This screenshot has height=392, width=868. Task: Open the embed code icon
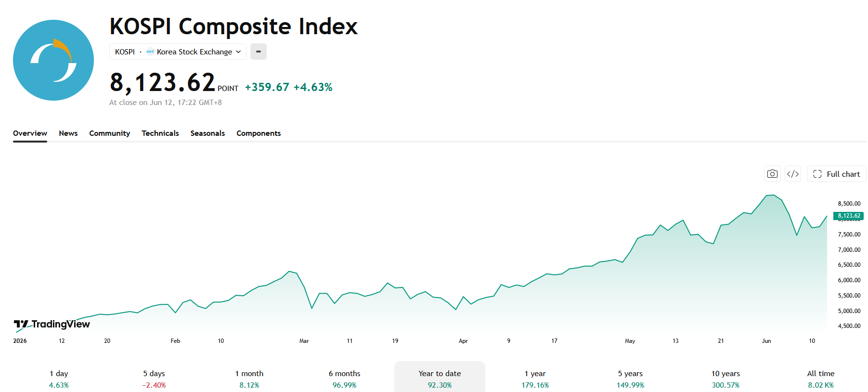tap(793, 174)
